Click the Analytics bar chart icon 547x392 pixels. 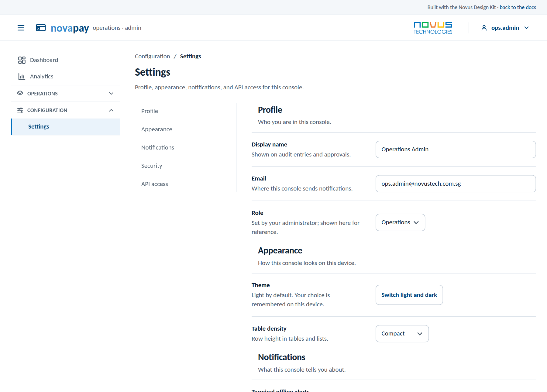(x=22, y=77)
